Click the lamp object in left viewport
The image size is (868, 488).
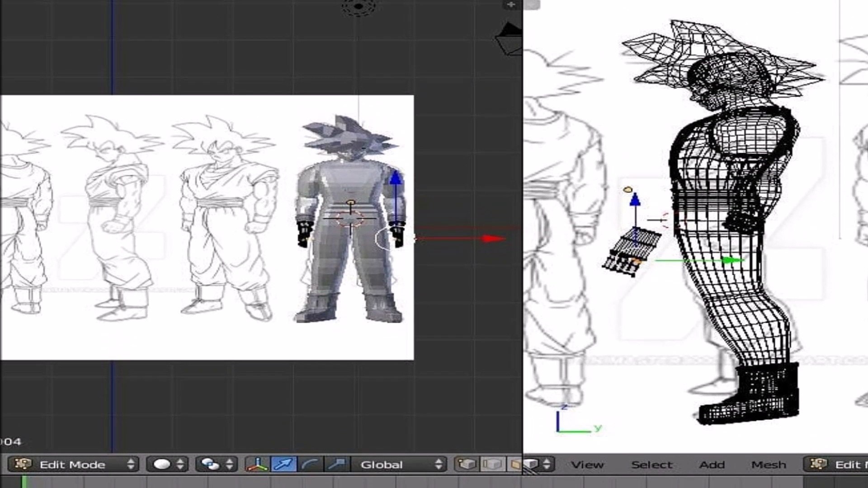pos(359,7)
